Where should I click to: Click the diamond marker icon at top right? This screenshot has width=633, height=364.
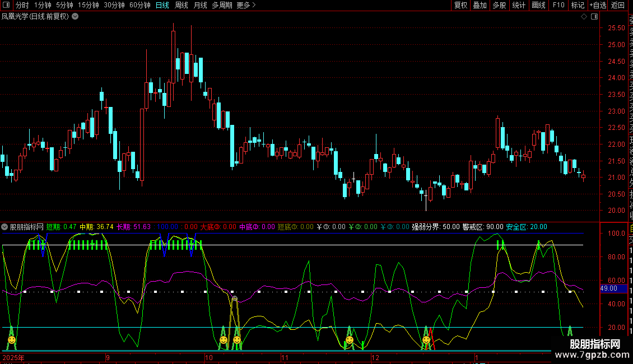pyautogui.click(x=584, y=17)
